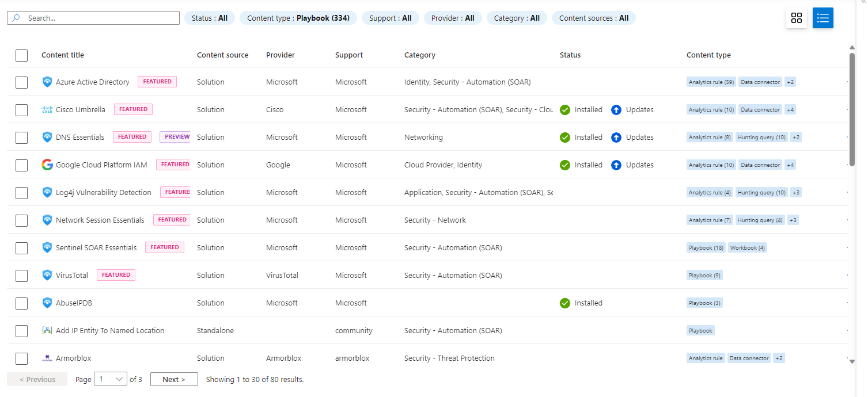
Task: Click Google Cloud Platform IAM's Installed checkmark icon
Action: coord(565,165)
